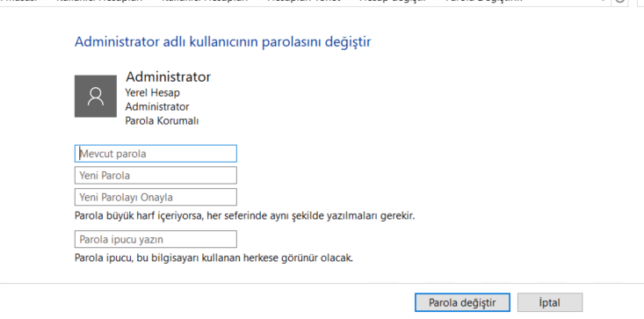644x319 pixels.
Task: Open Denetim Masası breadcrumb at far left
Action: point(18,1)
